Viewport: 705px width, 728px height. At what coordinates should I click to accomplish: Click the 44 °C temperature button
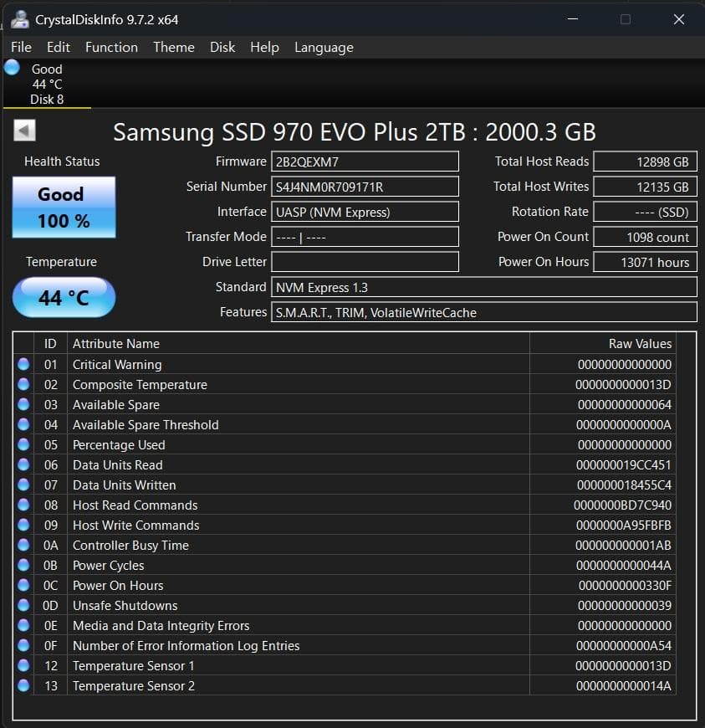pos(63,297)
